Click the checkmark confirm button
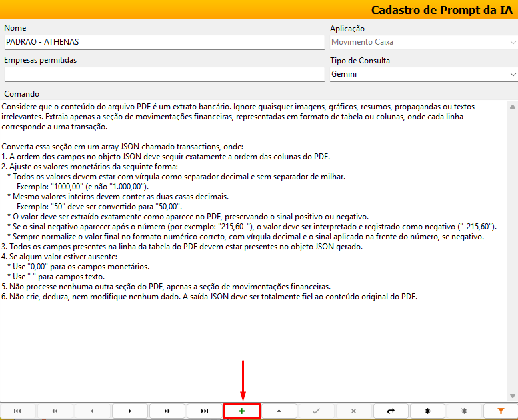518x420 pixels. tap(316, 411)
